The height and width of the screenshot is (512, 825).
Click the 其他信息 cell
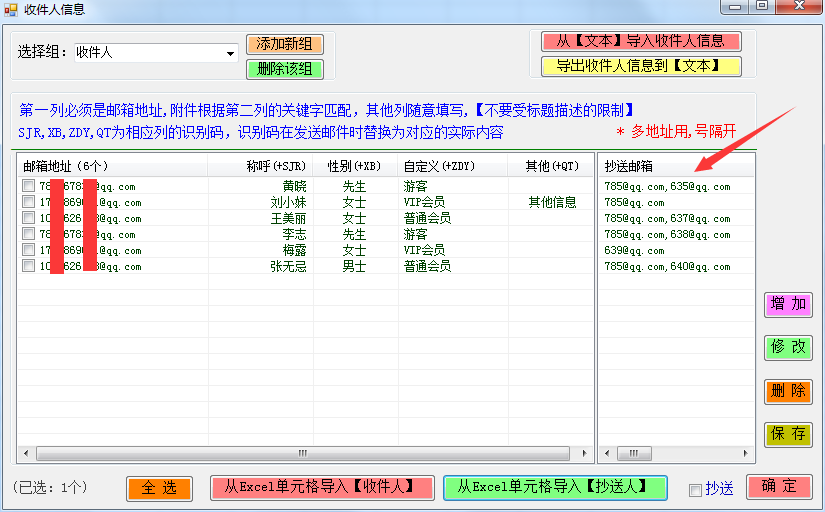point(552,202)
